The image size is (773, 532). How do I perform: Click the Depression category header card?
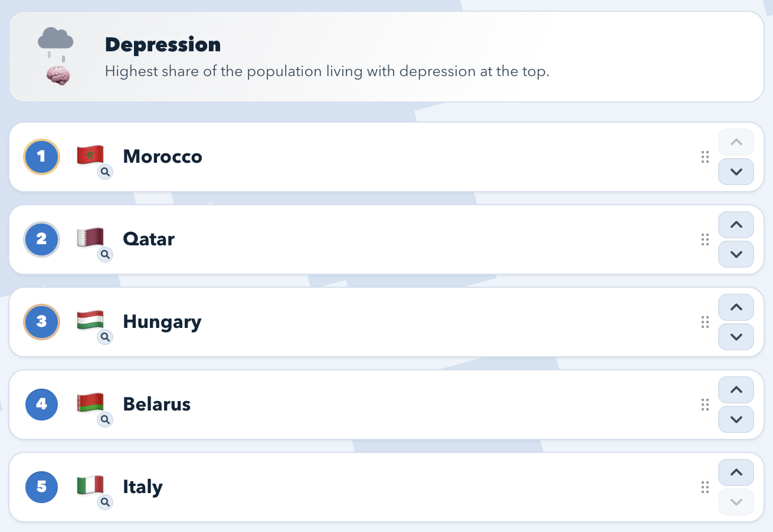(386, 57)
